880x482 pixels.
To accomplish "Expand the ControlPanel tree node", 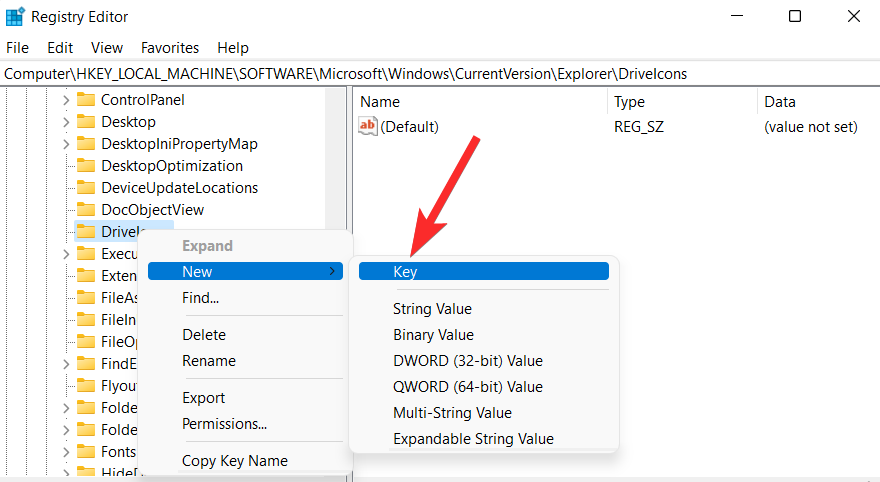I will [66, 100].
